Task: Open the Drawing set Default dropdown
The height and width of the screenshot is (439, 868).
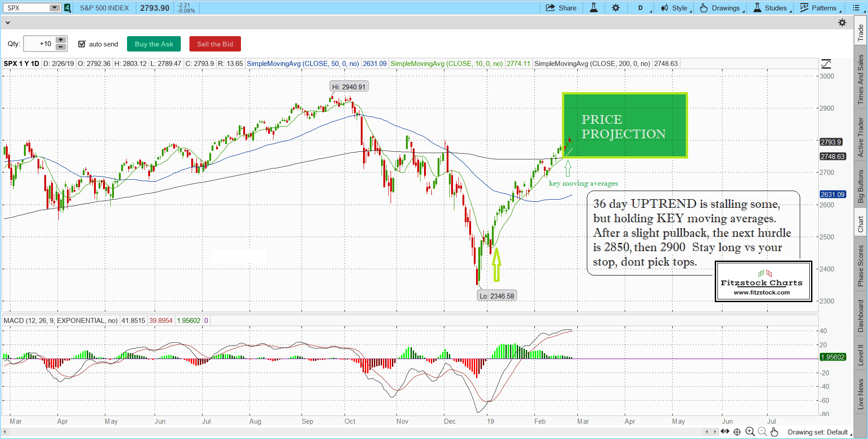Action: click(x=819, y=432)
